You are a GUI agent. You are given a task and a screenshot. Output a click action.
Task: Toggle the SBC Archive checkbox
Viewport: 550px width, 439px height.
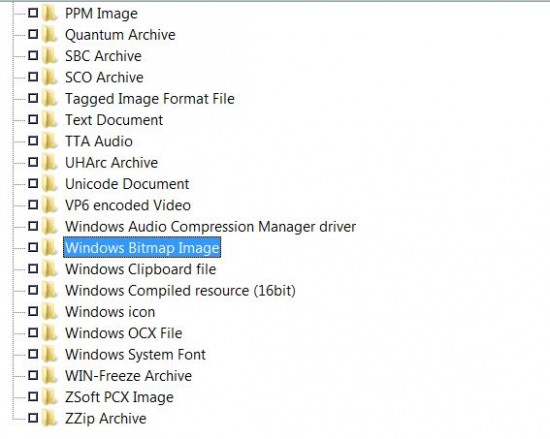[33, 55]
